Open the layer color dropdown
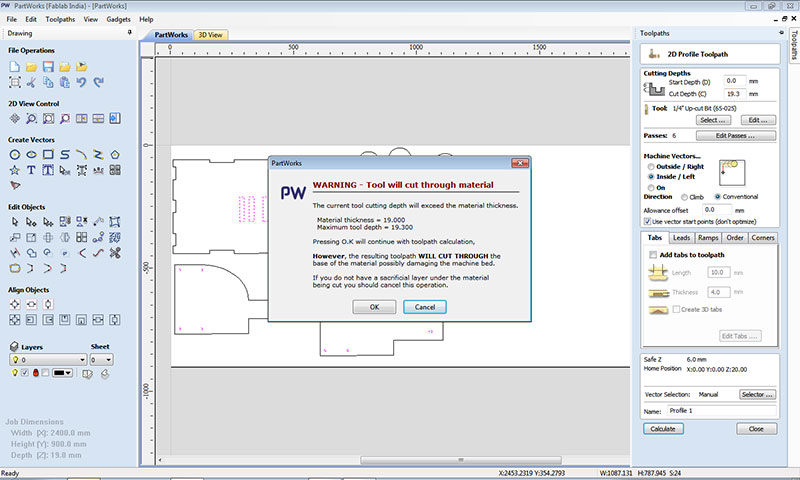This screenshot has width=800, height=480. [x=62, y=373]
